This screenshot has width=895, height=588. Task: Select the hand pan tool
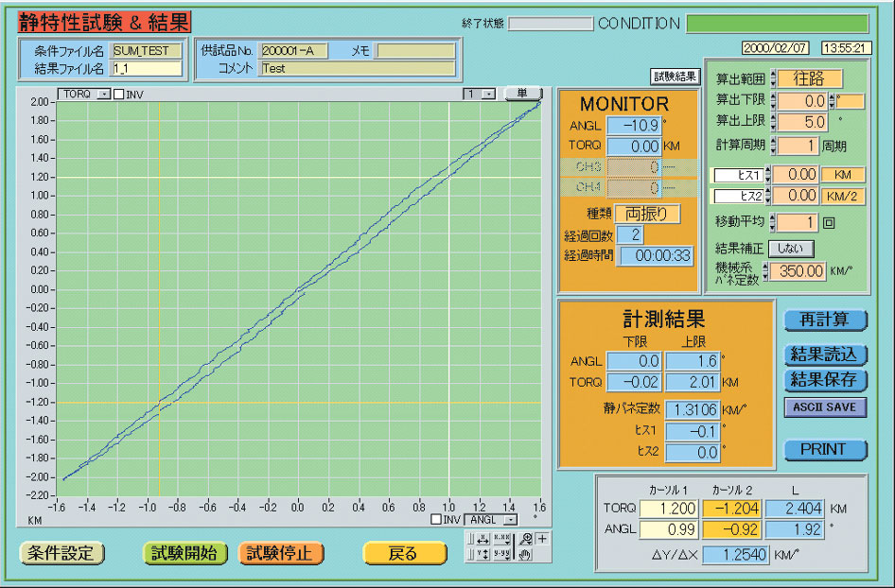525,554
